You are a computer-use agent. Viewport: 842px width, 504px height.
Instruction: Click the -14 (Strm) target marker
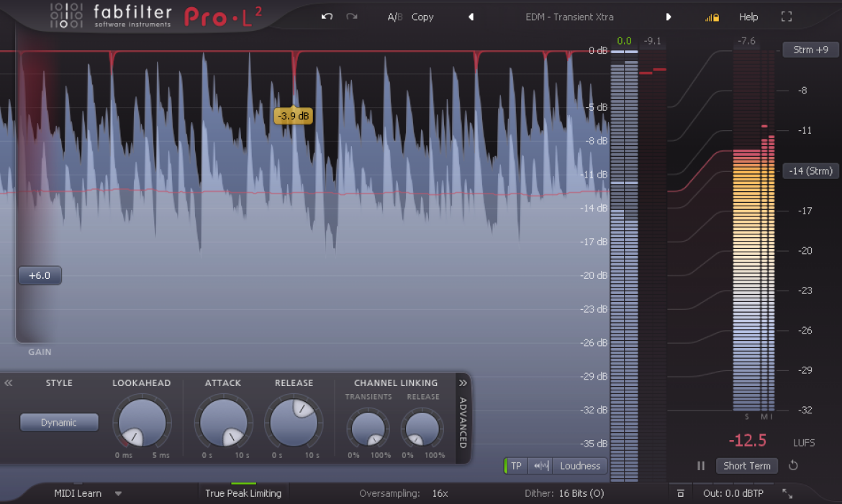click(x=811, y=170)
